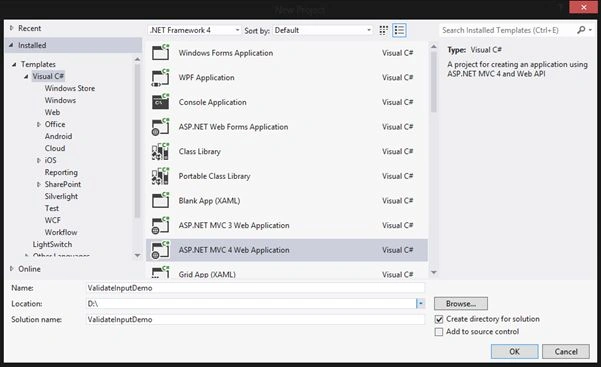Toggle Create directory for solution checkbox
This screenshot has height=367, width=601.
coord(439,319)
